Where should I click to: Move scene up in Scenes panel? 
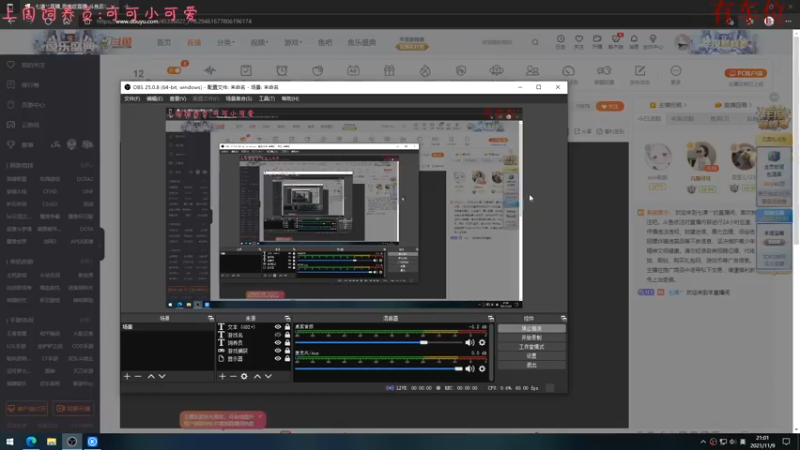click(151, 377)
